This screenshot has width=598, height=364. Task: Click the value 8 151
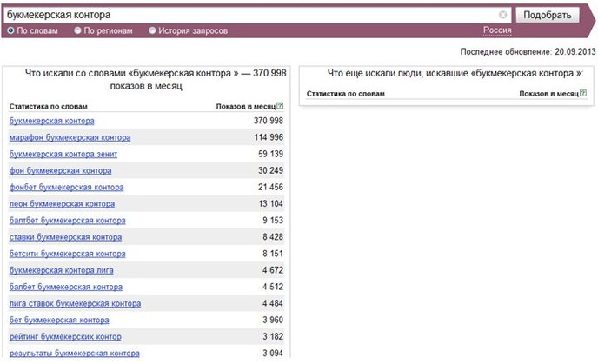coord(273,254)
